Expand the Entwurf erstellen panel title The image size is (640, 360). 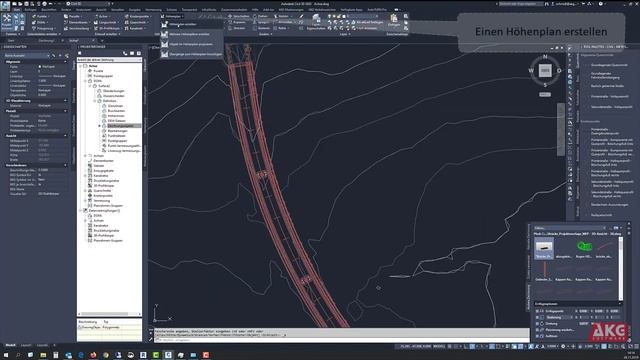pyautogui.click(x=108, y=34)
